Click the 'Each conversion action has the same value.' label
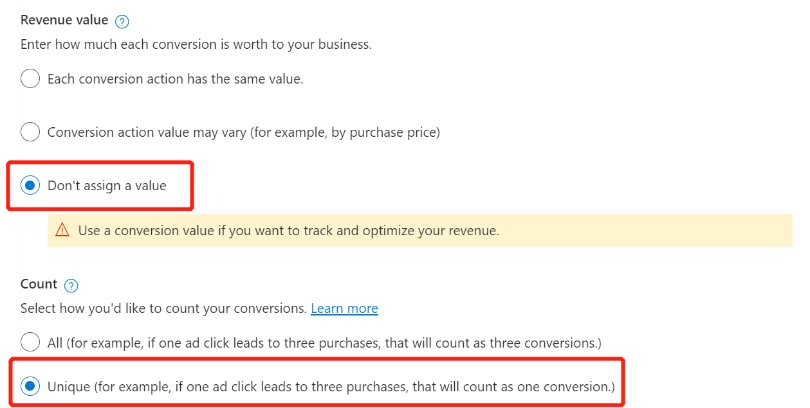 [175, 79]
